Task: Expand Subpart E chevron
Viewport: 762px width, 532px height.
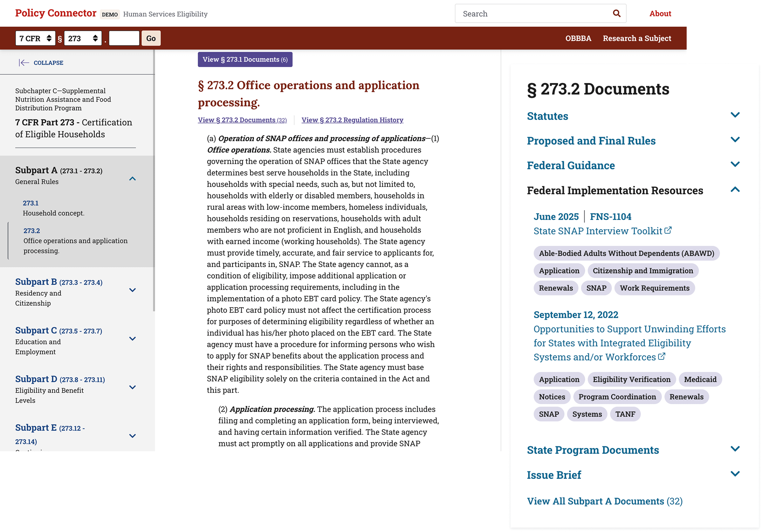Action: point(133,436)
